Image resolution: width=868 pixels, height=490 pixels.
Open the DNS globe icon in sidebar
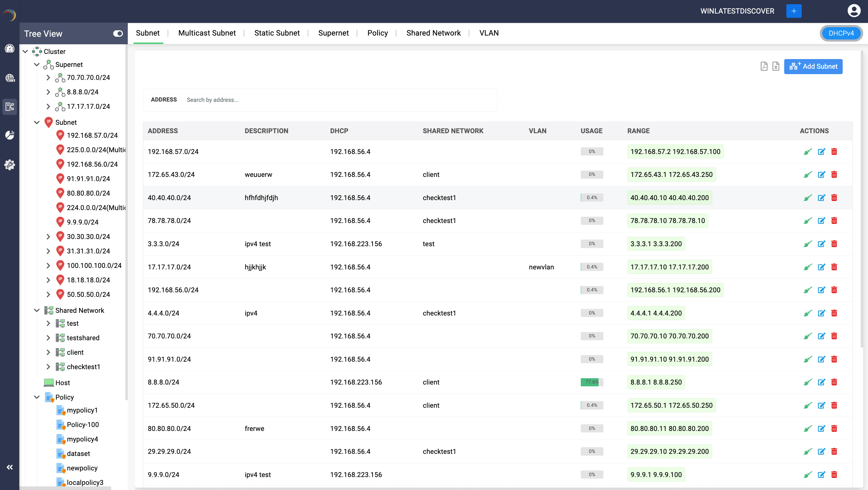point(10,78)
